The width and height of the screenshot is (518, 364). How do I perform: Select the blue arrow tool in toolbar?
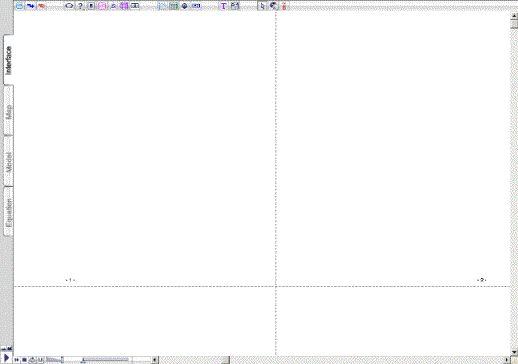31,6
